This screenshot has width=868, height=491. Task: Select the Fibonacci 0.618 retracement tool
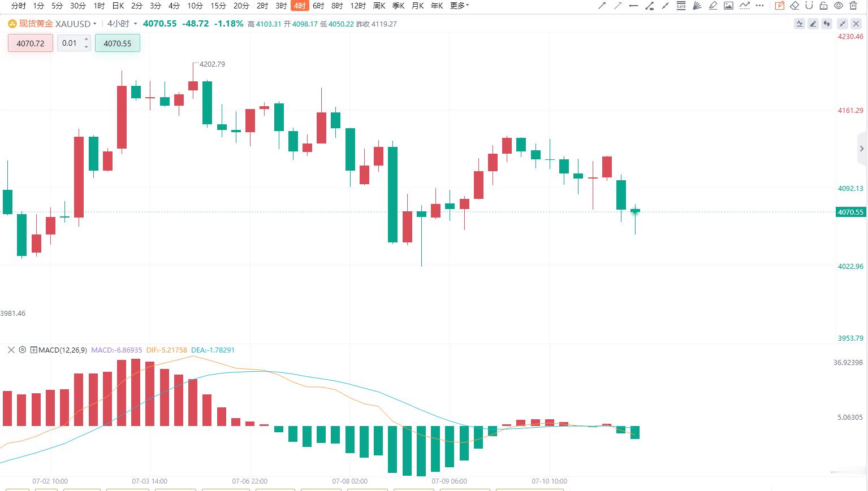coord(681,6)
